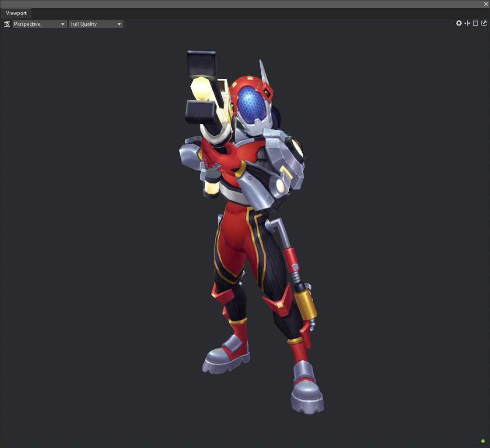
Task: Maximize viewport with the square icon
Action: click(x=475, y=23)
